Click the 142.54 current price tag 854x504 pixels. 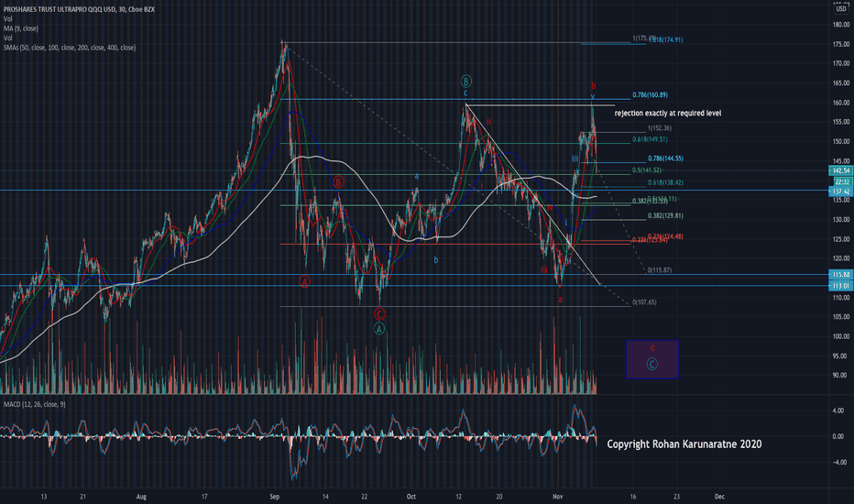coord(841,170)
